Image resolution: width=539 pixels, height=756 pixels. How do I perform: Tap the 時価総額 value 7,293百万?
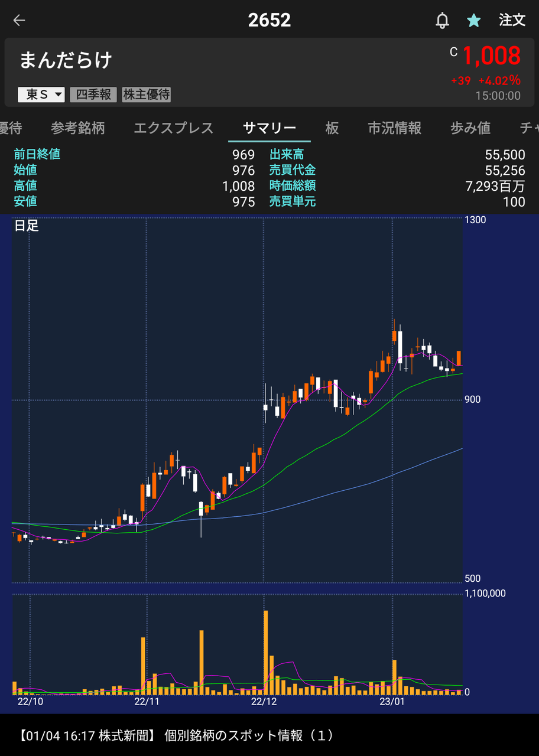[495, 186]
